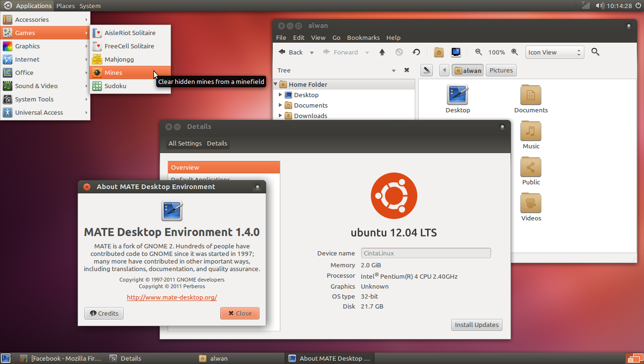Open the Sound & Video submenu

click(x=45, y=86)
